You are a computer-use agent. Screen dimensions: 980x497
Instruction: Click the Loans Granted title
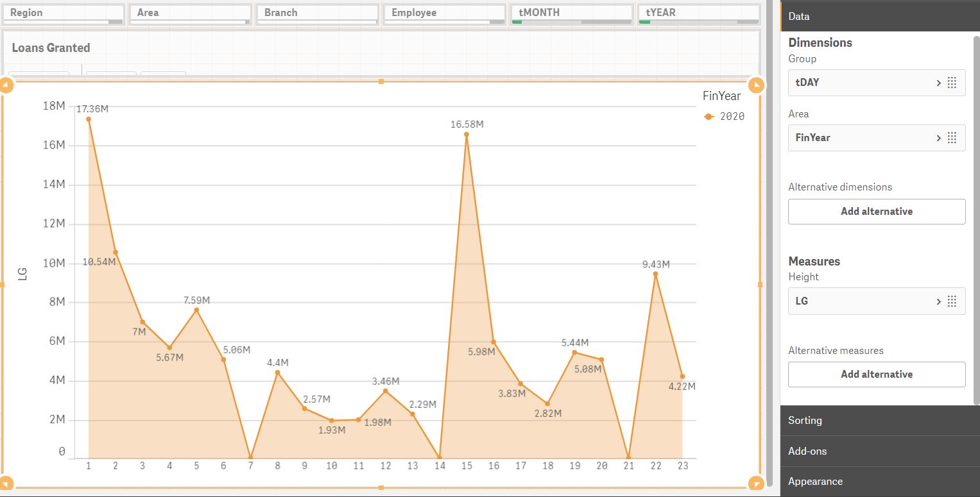pos(51,47)
